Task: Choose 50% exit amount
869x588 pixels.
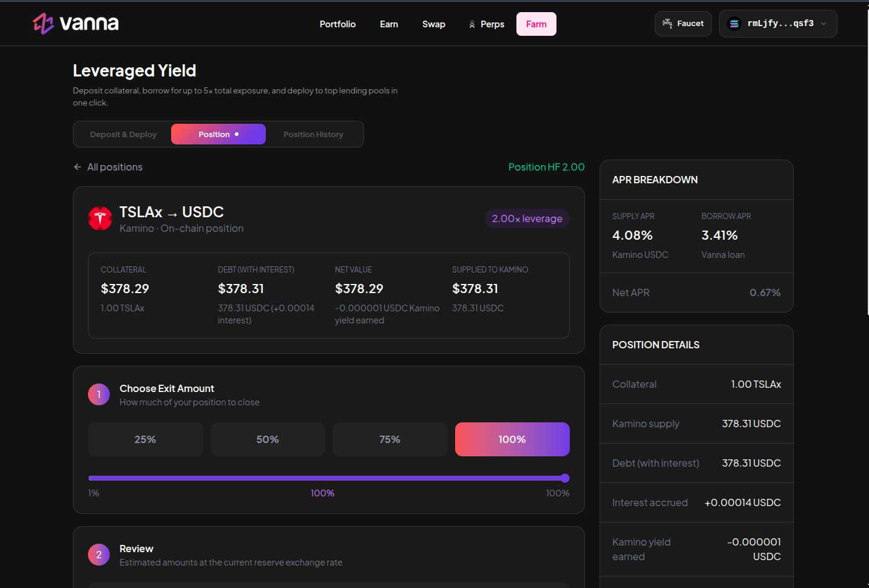Action: [268, 439]
